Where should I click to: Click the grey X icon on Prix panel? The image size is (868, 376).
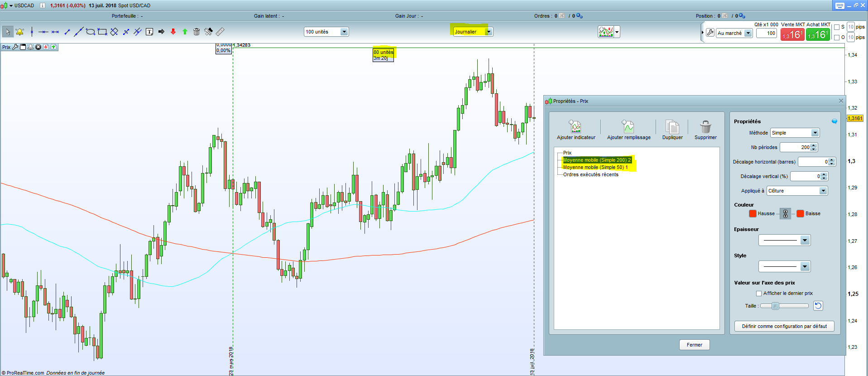[x=38, y=47]
